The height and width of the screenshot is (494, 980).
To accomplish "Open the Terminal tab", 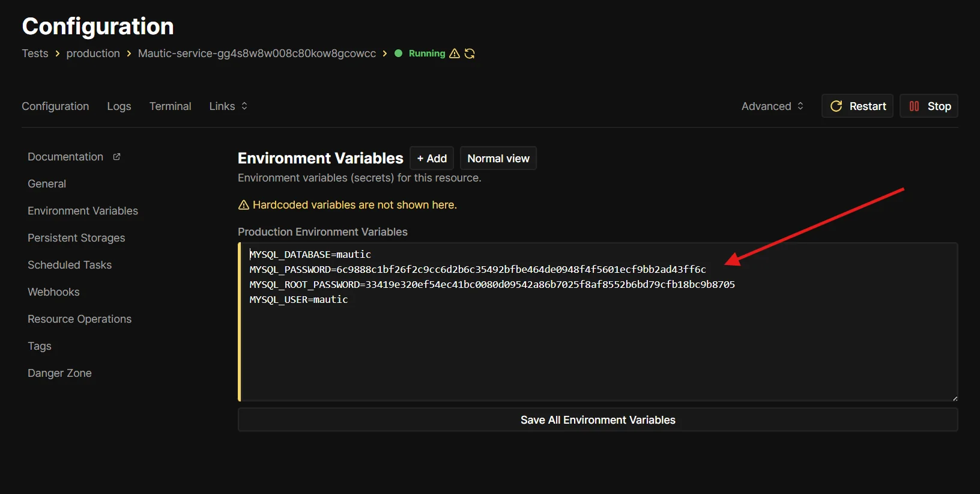I will click(170, 106).
